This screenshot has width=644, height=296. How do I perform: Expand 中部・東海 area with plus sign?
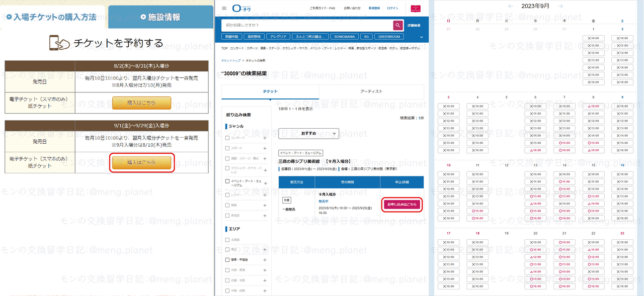click(265, 270)
